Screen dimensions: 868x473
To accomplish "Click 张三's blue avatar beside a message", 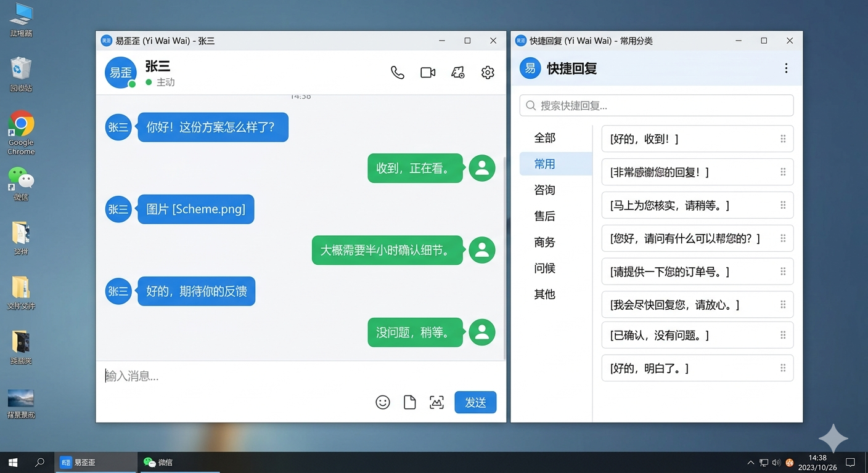I will [x=118, y=127].
